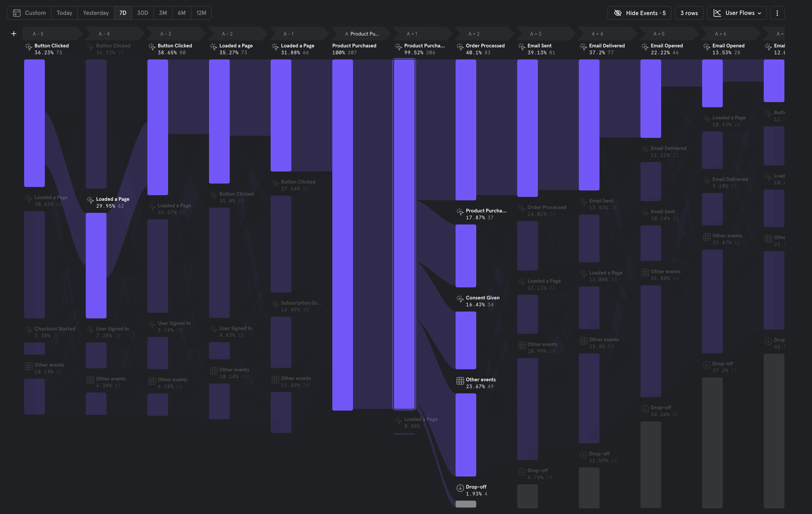This screenshot has width=812, height=514.
Task: Open the User Flows view dropdown
Action: tap(737, 13)
